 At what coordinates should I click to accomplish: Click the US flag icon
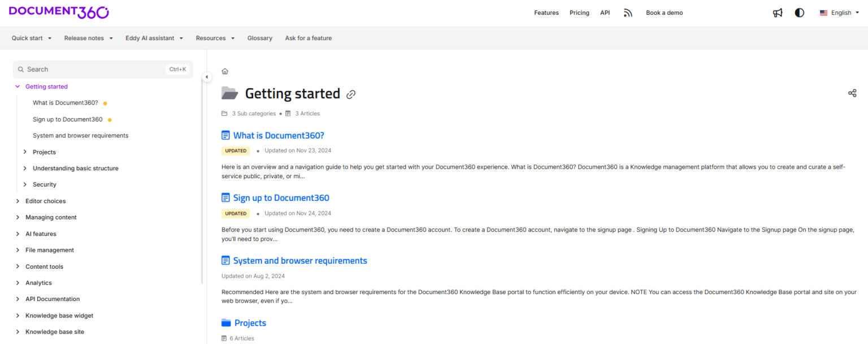coord(823,12)
